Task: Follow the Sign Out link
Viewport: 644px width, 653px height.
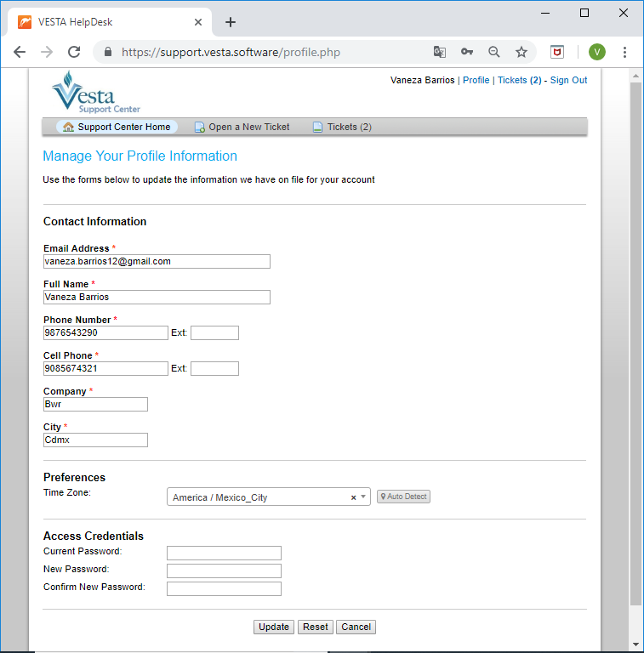Action: (x=568, y=80)
